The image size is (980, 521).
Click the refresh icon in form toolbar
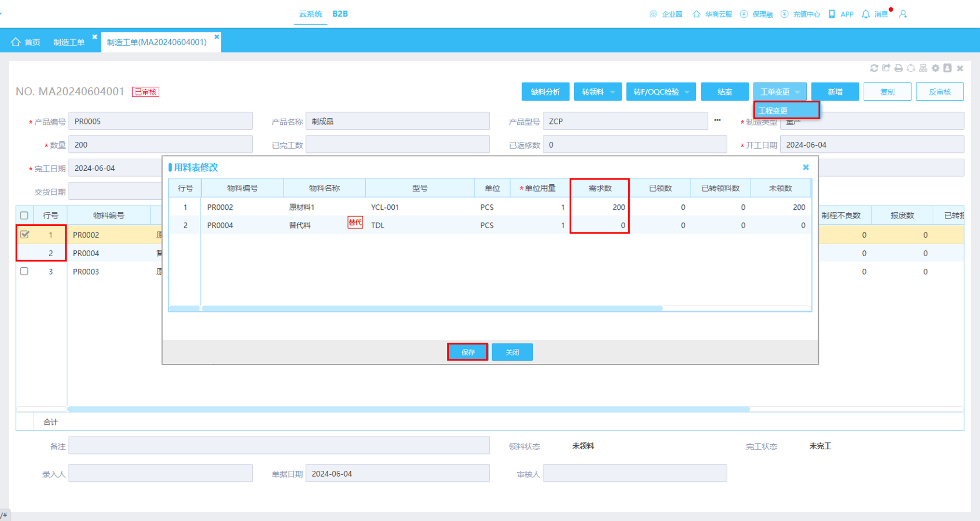coord(874,68)
